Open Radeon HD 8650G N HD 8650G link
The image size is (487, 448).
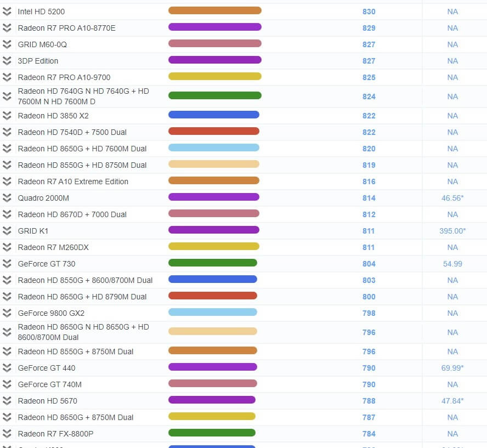pos(83,332)
